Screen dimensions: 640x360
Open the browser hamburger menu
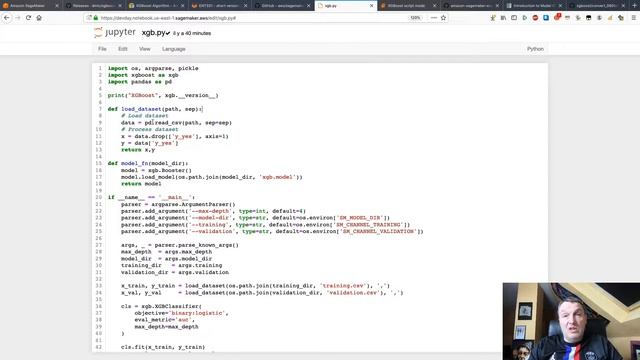633,18
